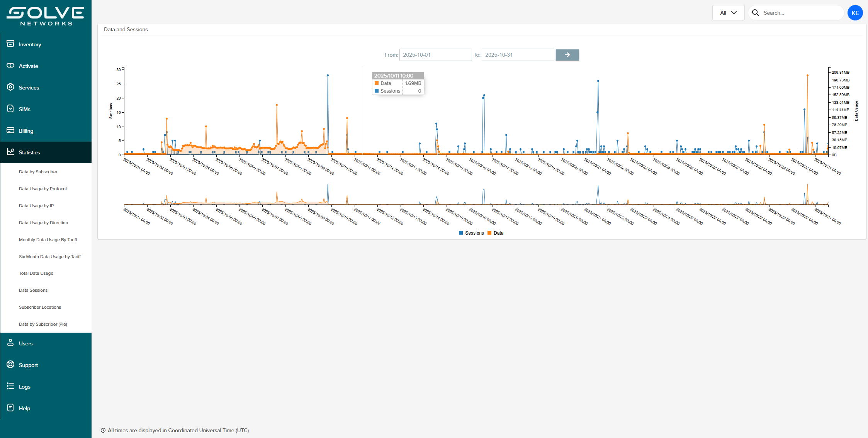The height and width of the screenshot is (438, 868).
Task: Click the Services gear icon
Action: pyautogui.click(x=10, y=87)
